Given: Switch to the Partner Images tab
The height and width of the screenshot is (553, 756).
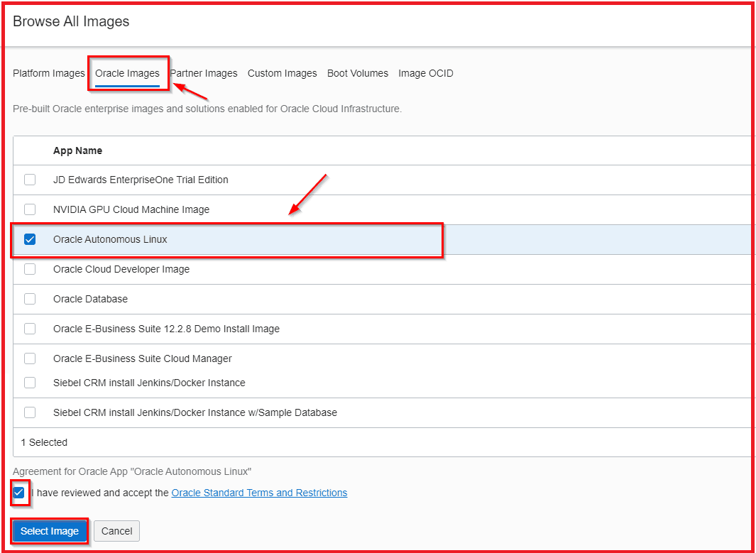Looking at the screenshot, I should coord(204,73).
